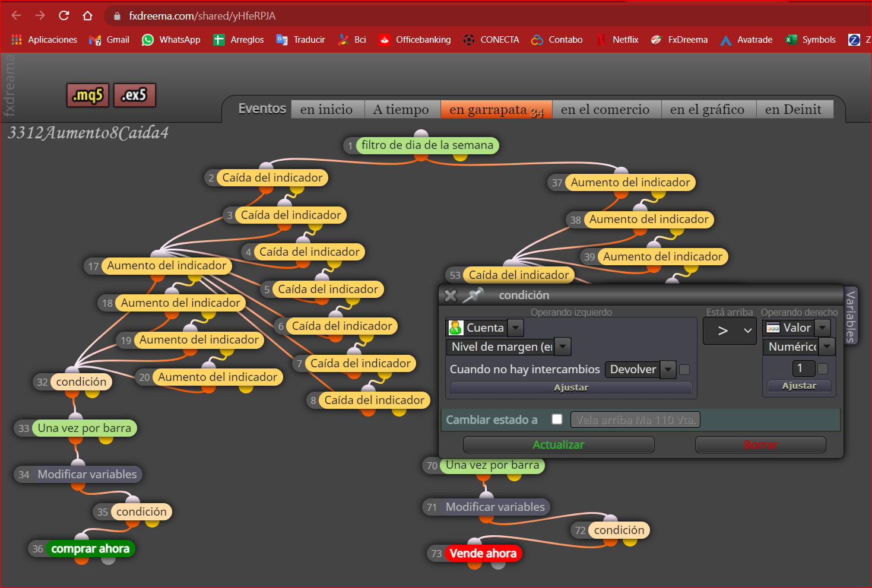
Task: Click the browser address bar URL
Action: pos(202,16)
